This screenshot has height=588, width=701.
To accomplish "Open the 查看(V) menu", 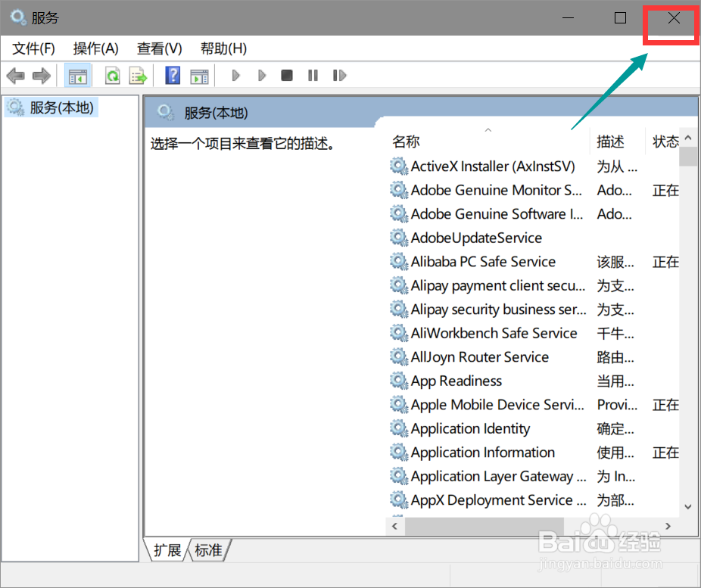I will (158, 48).
